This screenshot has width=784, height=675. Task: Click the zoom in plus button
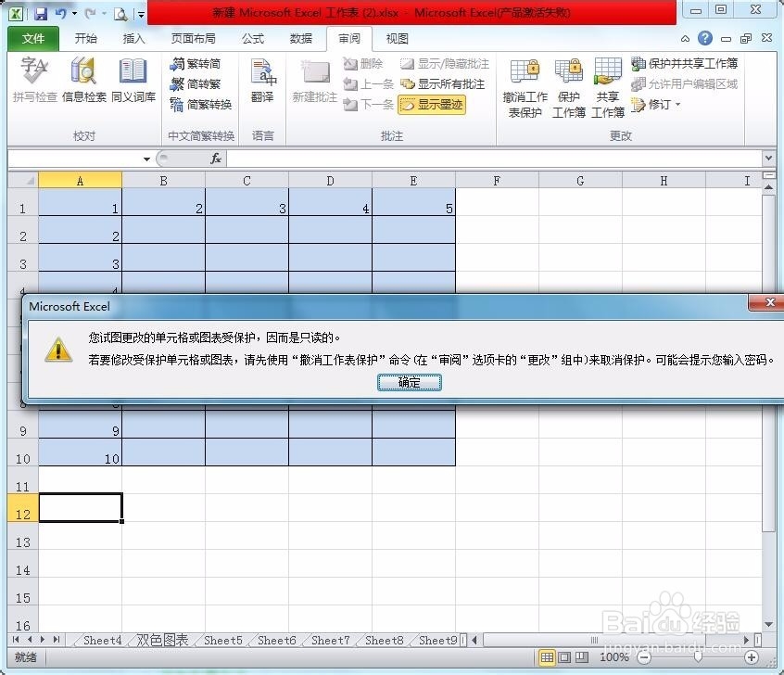pyautogui.click(x=751, y=657)
